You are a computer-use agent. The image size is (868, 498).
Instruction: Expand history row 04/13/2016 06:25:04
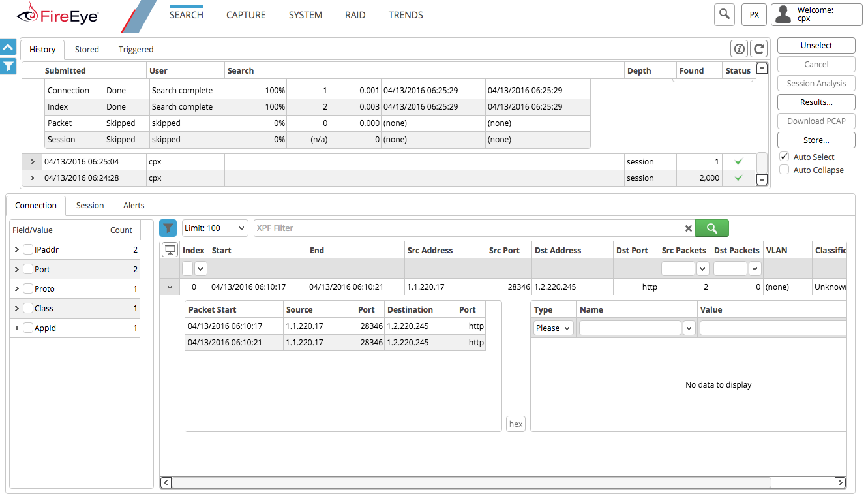click(x=32, y=161)
